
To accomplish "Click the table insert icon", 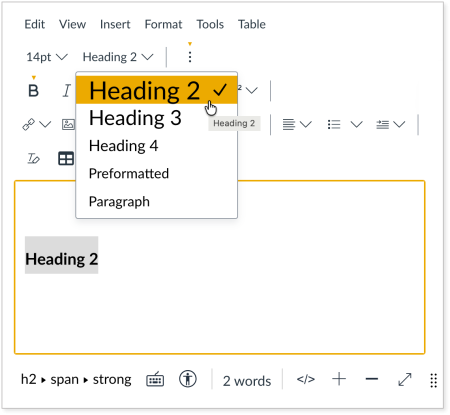I will tap(66, 159).
